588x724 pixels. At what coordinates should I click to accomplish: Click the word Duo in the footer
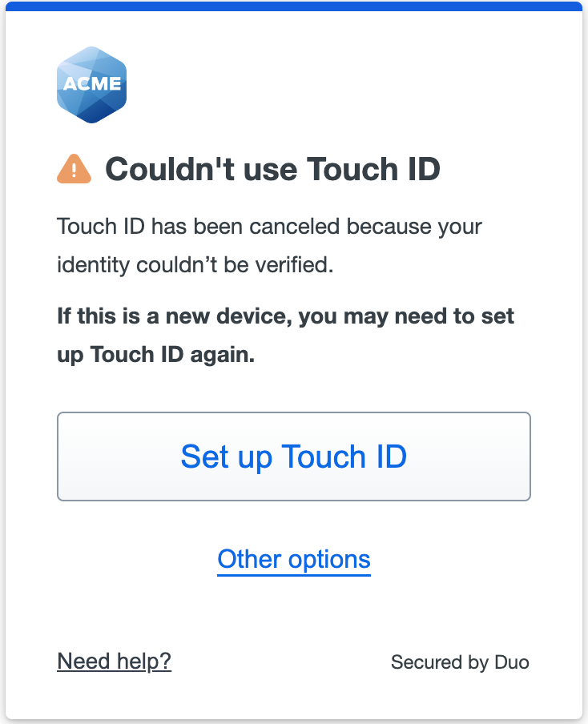512,662
